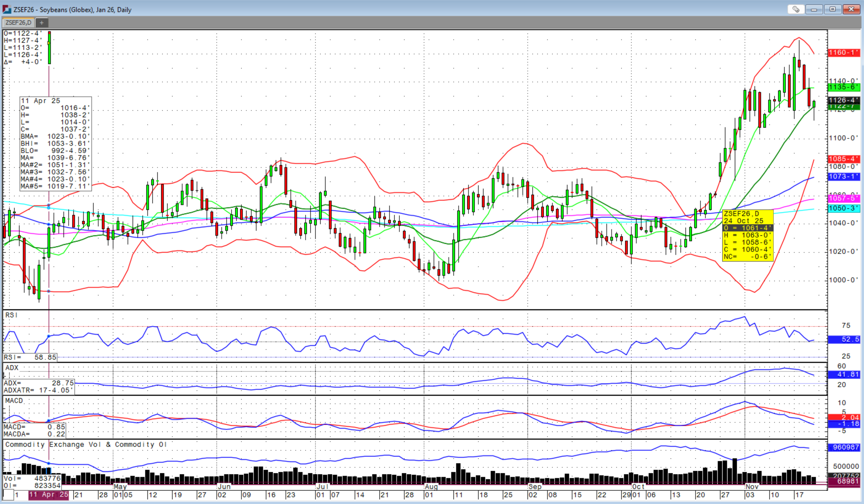864x504 pixels.
Task: Click the yellow 24 Oct 25 data tooltip
Action: pos(748,235)
